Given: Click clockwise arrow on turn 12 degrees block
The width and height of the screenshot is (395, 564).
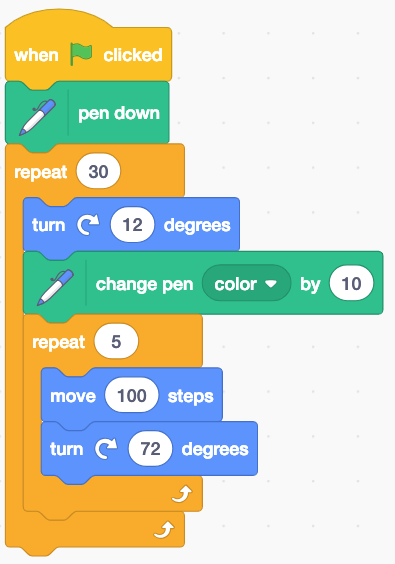Looking at the screenshot, I should pyautogui.click(x=88, y=225).
